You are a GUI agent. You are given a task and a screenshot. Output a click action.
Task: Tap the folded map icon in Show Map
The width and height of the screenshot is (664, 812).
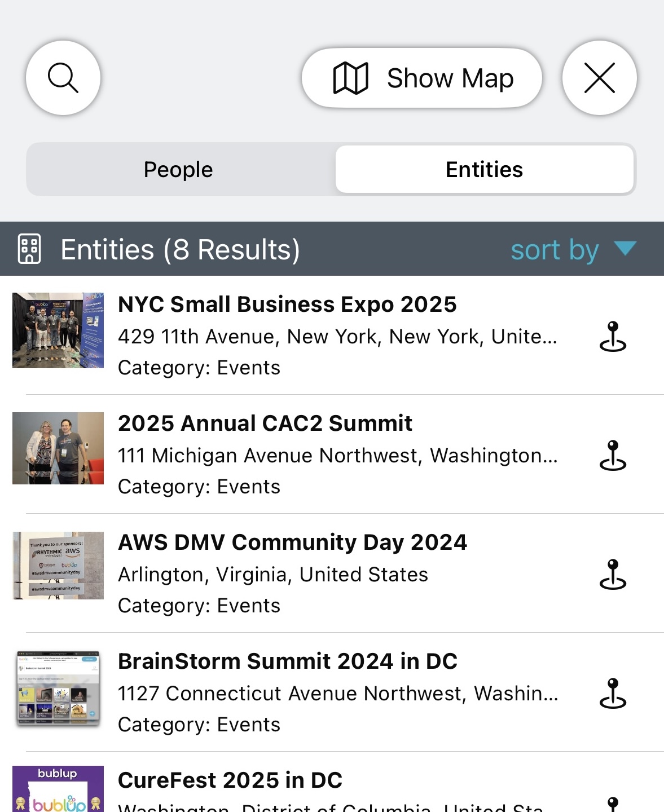coord(351,78)
